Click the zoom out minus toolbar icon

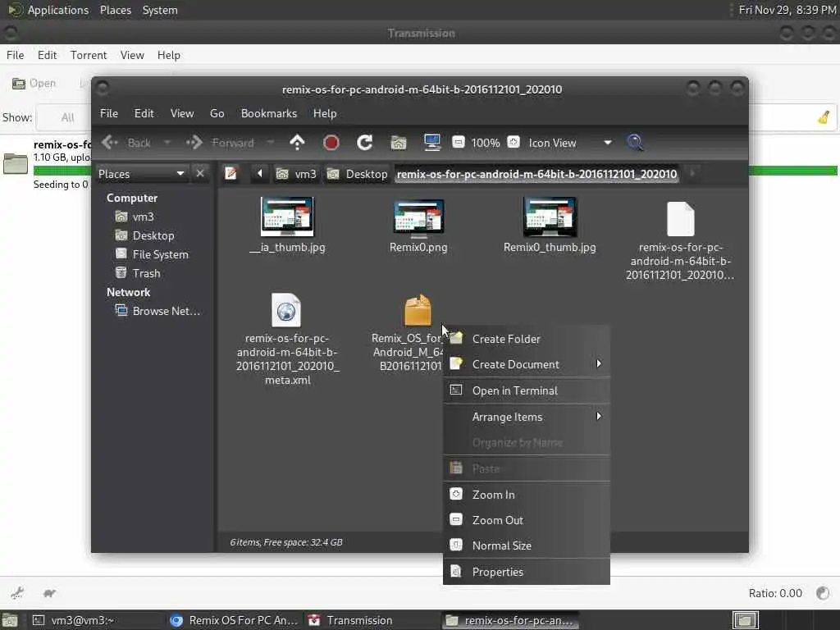point(458,143)
